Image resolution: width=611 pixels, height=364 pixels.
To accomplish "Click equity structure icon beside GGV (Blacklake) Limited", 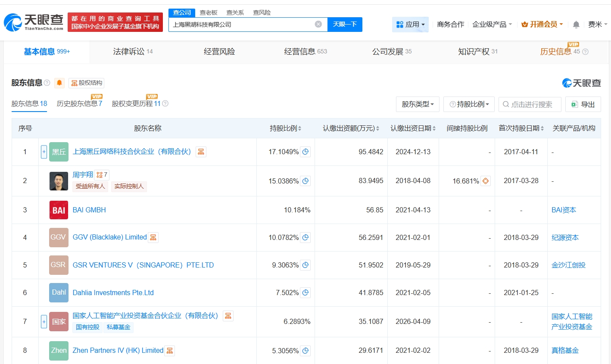I will click(x=153, y=237).
